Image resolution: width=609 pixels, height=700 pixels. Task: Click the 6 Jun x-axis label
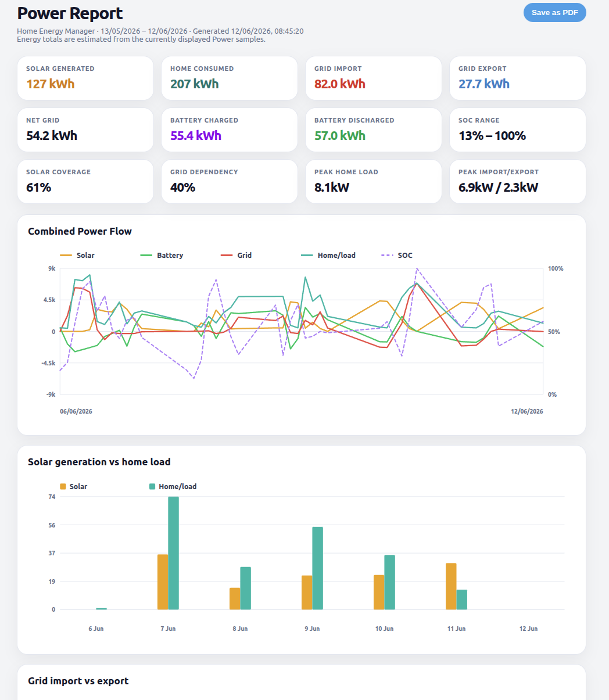pyautogui.click(x=96, y=629)
